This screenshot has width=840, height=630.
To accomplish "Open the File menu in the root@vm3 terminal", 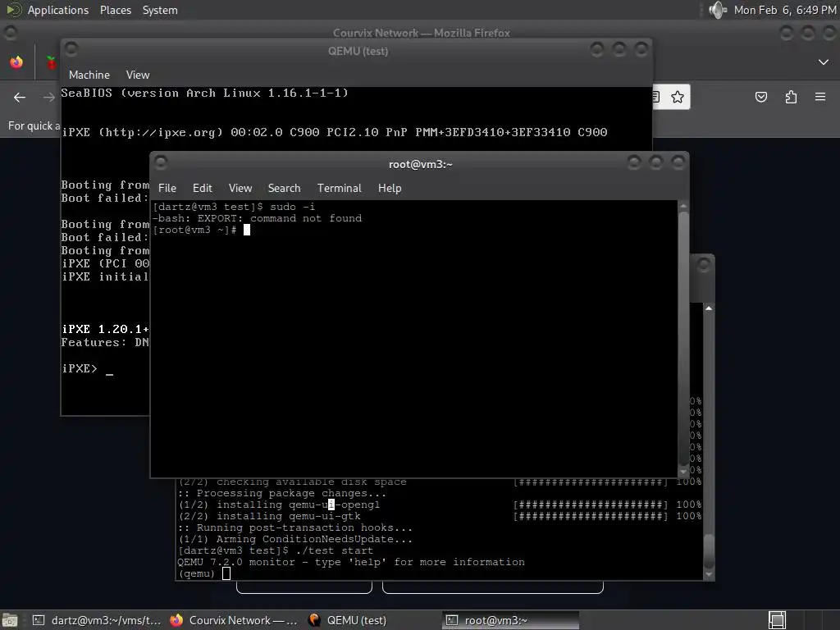I will click(x=167, y=188).
